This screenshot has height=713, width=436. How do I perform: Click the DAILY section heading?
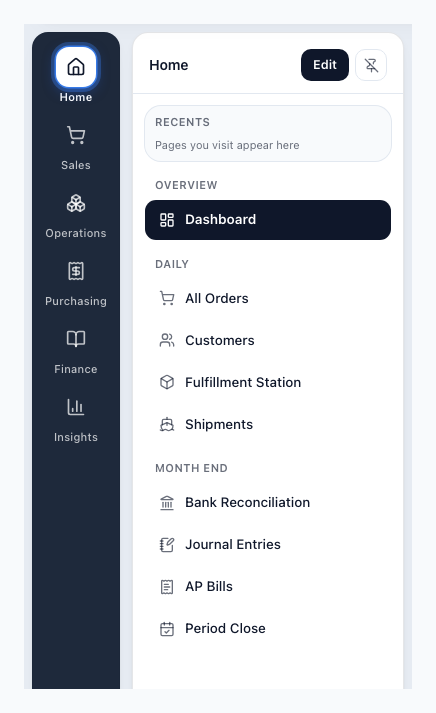click(172, 264)
